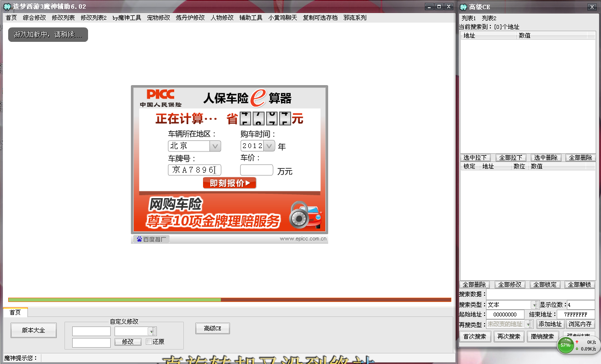The image size is (601, 364).
Task: Click the 撤销搜索 button
Action: coord(544,337)
